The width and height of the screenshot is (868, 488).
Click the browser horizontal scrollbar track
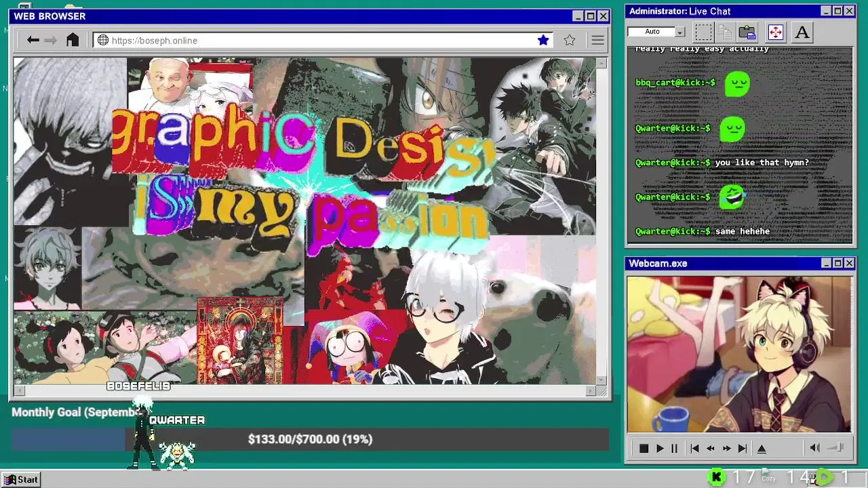pos(304,390)
